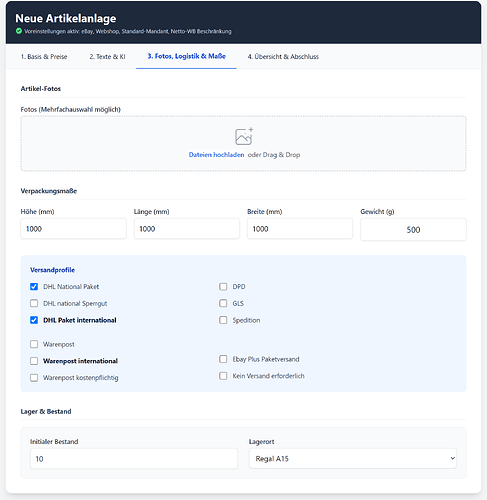Go to 4. Übersicht & Abschluss tab
The width and height of the screenshot is (487, 500).
pyautogui.click(x=283, y=56)
